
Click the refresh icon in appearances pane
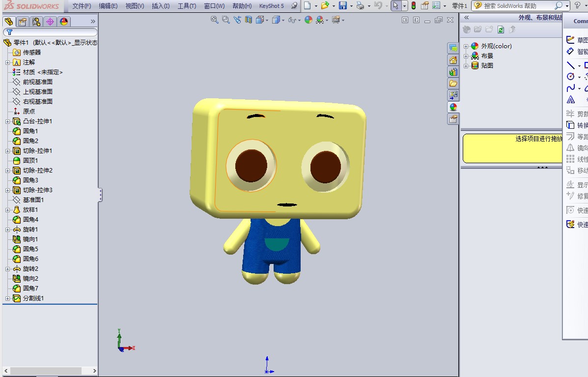pyautogui.click(x=501, y=29)
